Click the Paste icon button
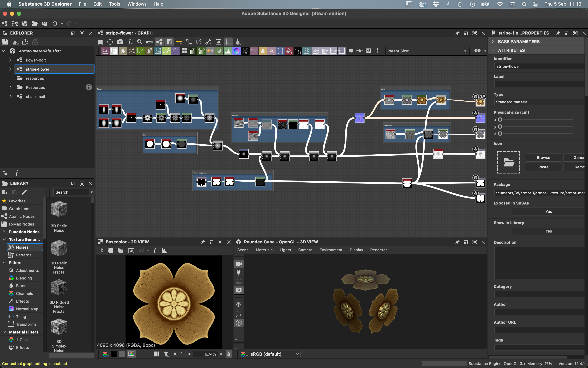Screen dimensions: 588x368 coord(543,167)
